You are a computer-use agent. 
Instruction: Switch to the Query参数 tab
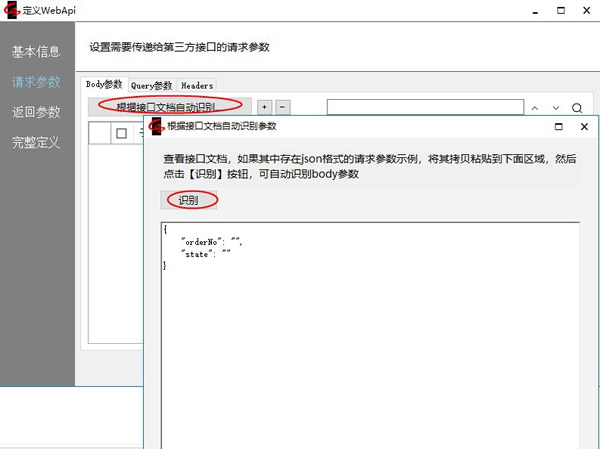pyautogui.click(x=152, y=86)
